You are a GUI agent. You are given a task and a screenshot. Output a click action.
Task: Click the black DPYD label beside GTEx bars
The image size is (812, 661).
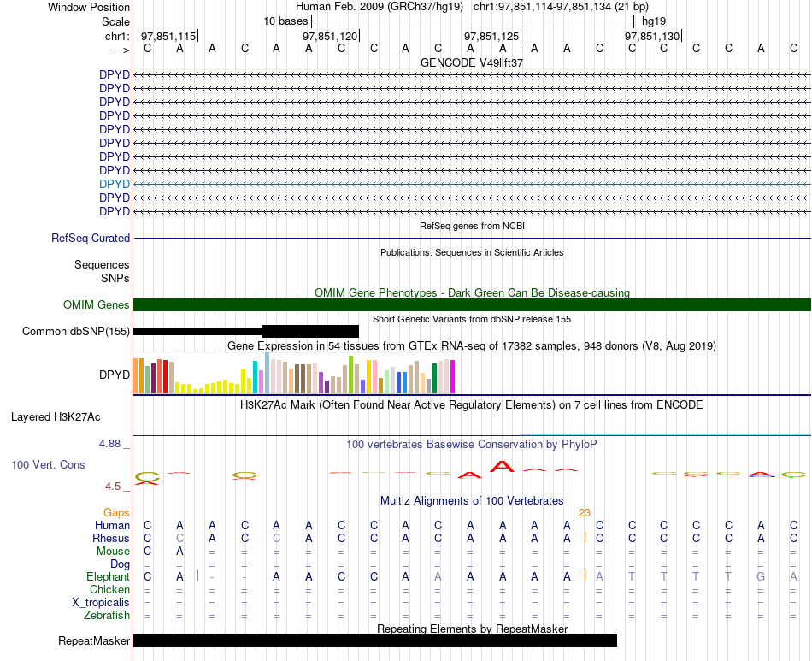(x=115, y=375)
